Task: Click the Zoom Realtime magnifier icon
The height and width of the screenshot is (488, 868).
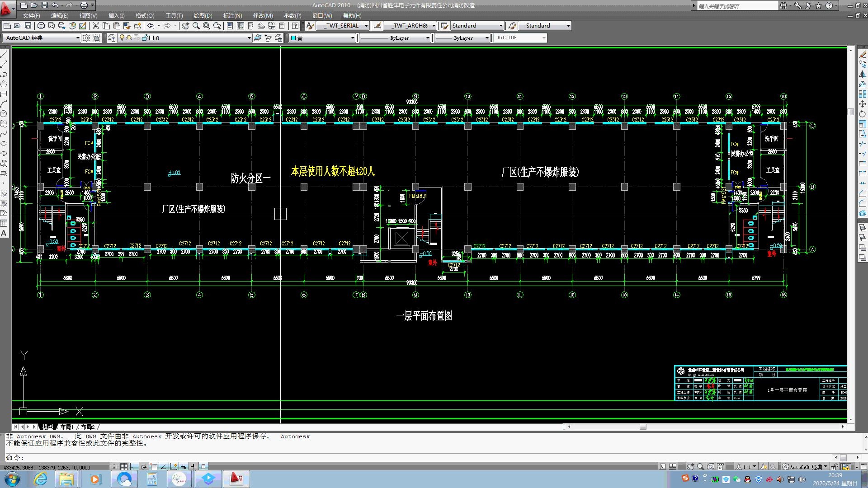Action: [x=196, y=26]
